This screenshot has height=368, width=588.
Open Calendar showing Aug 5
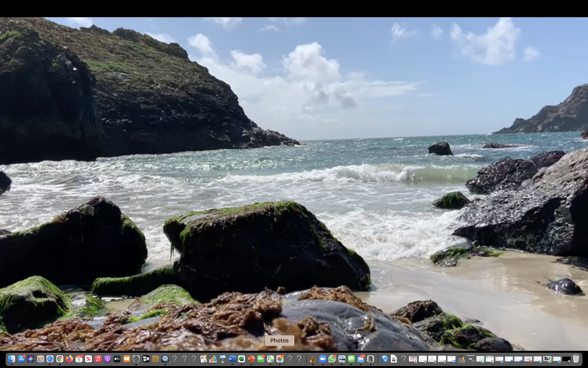[79, 359]
